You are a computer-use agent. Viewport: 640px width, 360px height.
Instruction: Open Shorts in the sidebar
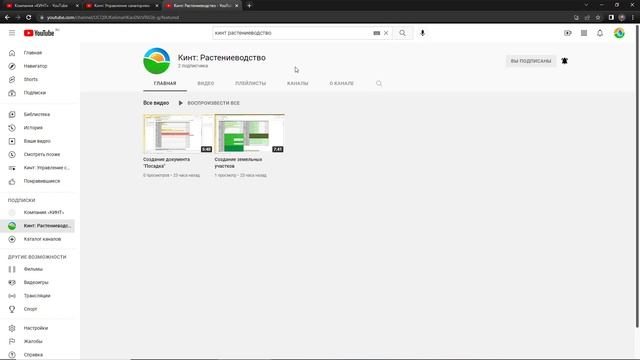(37, 80)
